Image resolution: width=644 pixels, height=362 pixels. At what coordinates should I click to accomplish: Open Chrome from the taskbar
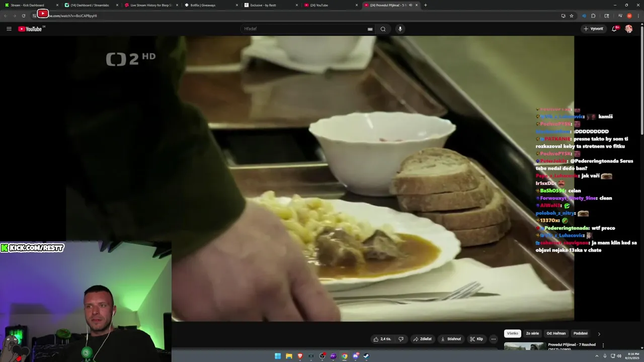[x=344, y=356]
